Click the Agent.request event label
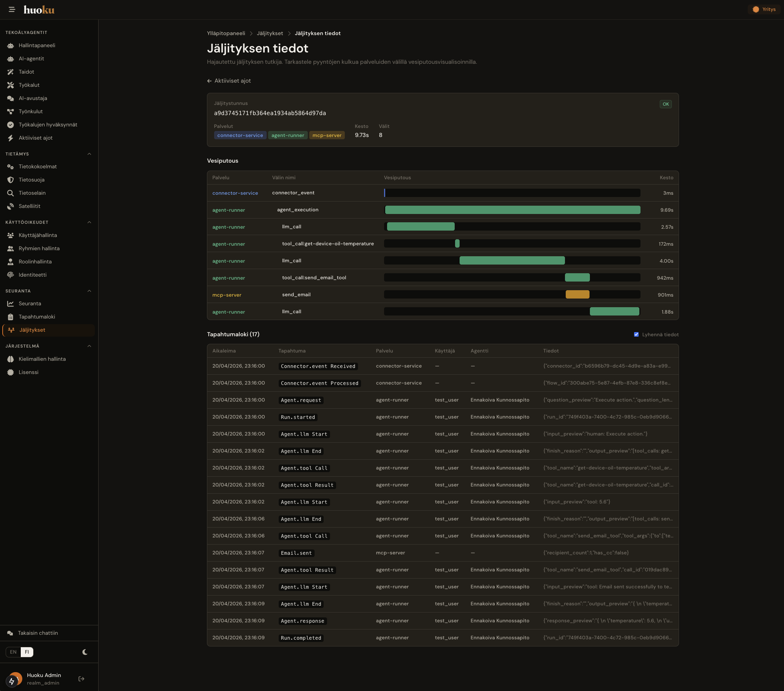The height and width of the screenshot is (691, 784). coord(301,400)
